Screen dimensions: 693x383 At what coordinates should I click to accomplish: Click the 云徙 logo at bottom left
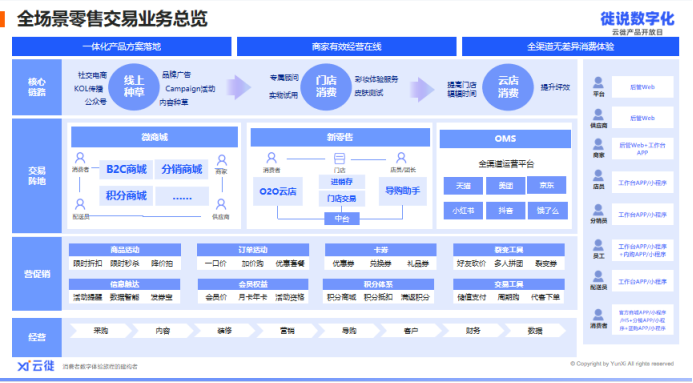click(36, 366)
